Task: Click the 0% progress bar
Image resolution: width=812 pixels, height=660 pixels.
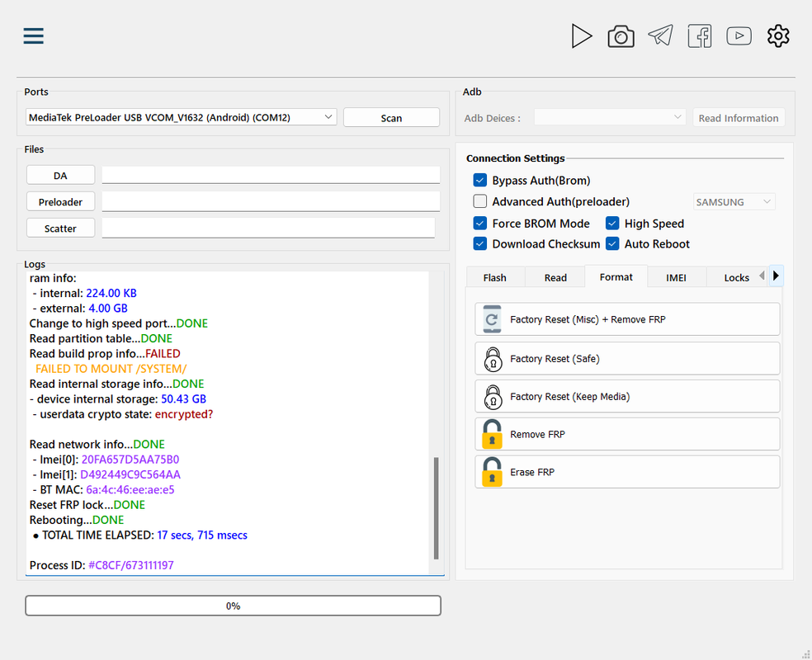Action: pos(233,606)
